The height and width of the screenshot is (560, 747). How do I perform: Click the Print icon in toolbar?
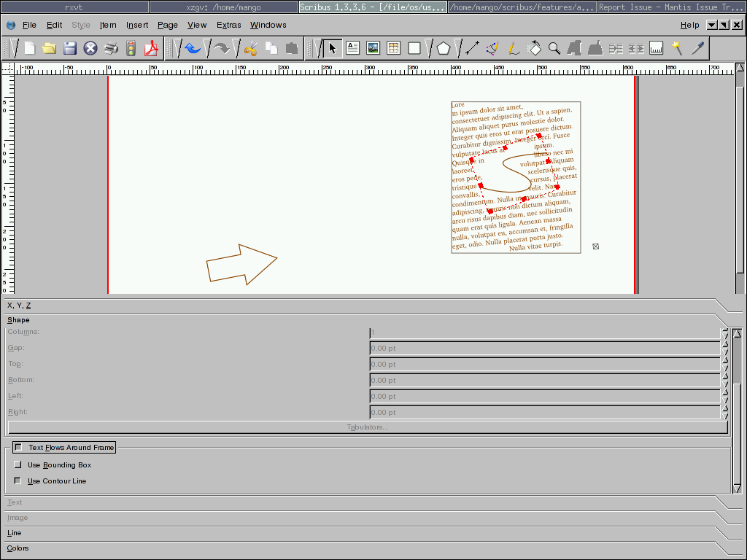[x=111, y=49]
